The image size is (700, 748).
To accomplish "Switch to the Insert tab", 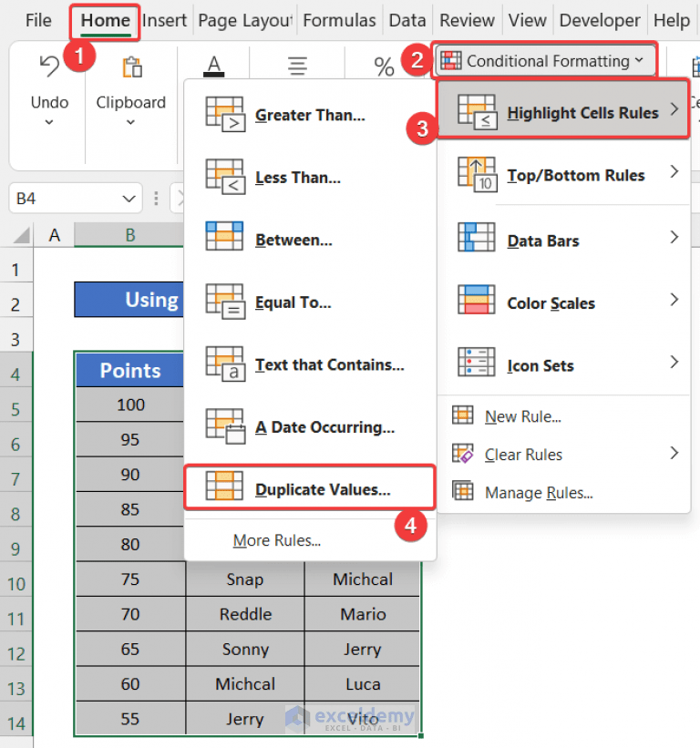I will tap(164, 21).
